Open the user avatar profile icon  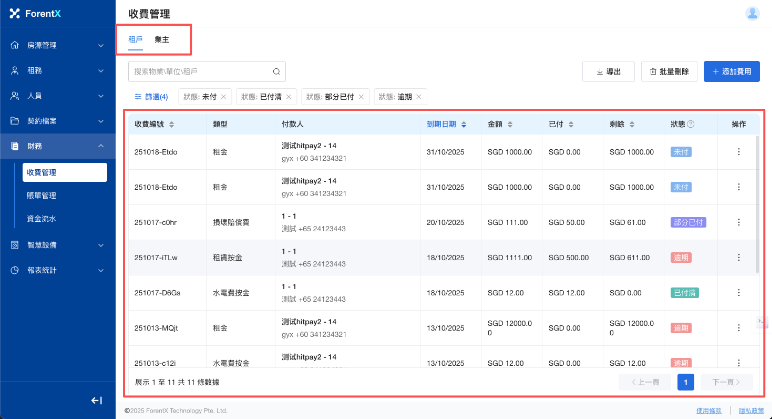752,13
